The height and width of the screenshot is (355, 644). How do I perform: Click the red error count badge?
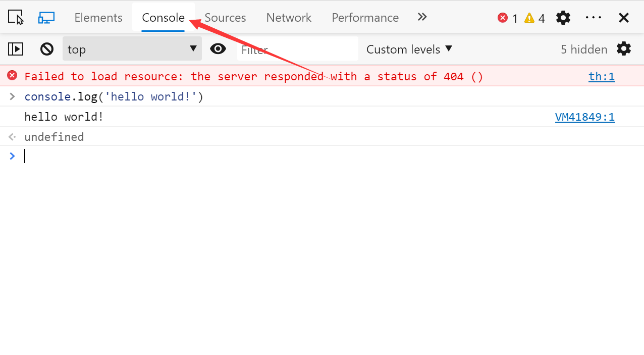[x=508, y=18]
